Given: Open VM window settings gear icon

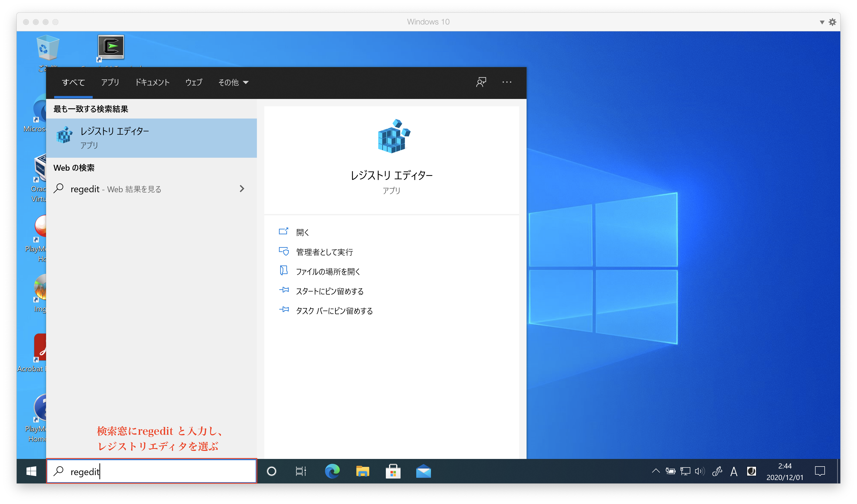Looking at the screenshot, I should point(832,22).
